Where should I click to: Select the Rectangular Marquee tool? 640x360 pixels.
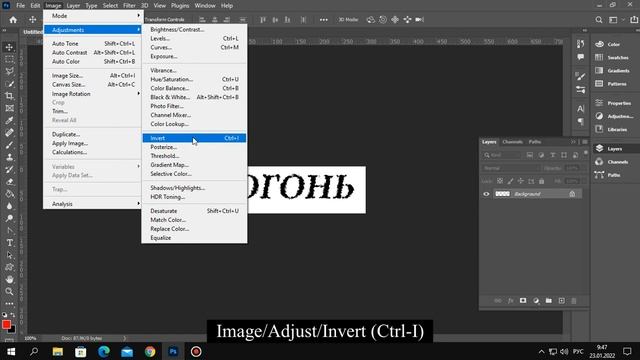tap(9, 60)
